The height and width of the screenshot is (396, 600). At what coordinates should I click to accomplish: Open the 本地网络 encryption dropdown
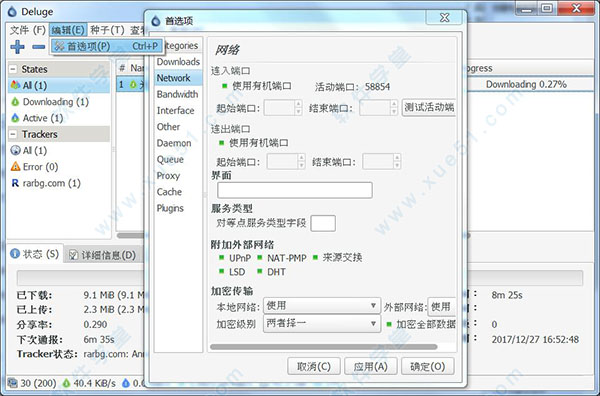[322, 306]
